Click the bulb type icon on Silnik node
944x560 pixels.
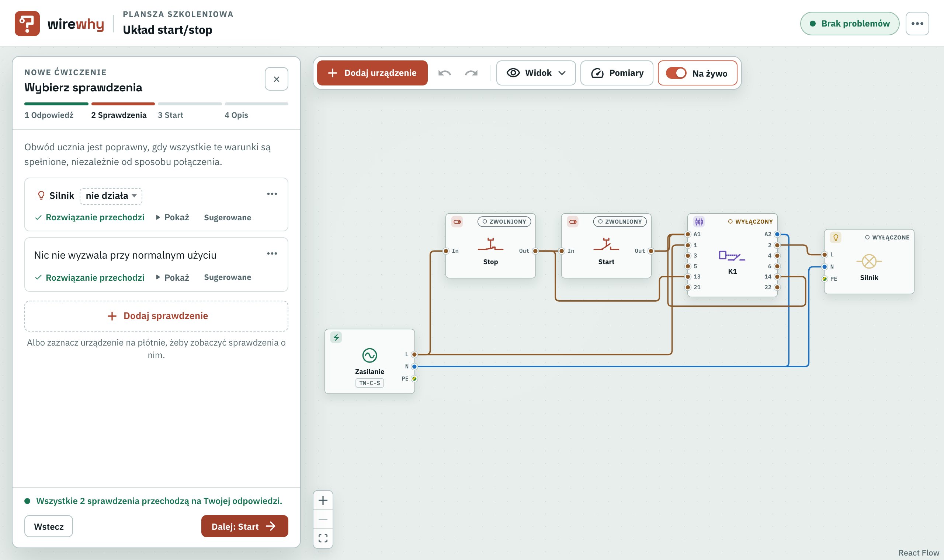836,237
